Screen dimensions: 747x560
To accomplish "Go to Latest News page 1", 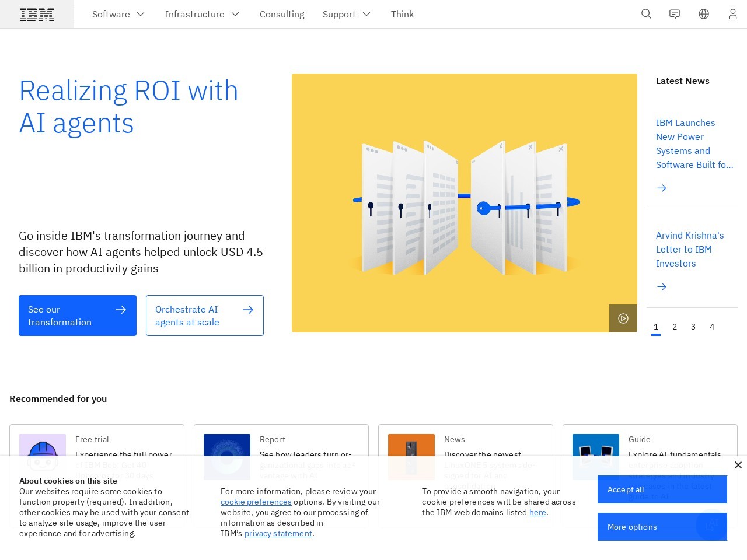I will pyautogui.click(x=656, y=327).
